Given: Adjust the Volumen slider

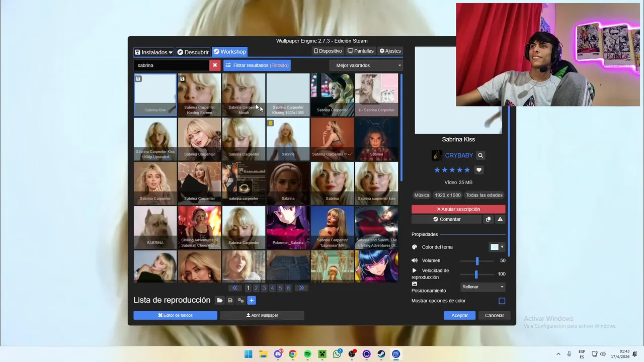Looking at the screenshot, I should click(x=477, y=260).
